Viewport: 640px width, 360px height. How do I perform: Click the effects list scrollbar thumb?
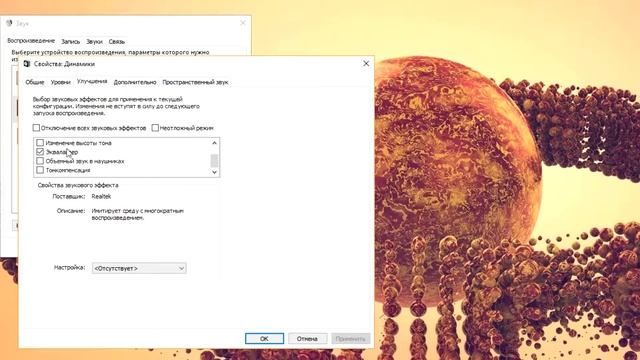tap(214, 160)
